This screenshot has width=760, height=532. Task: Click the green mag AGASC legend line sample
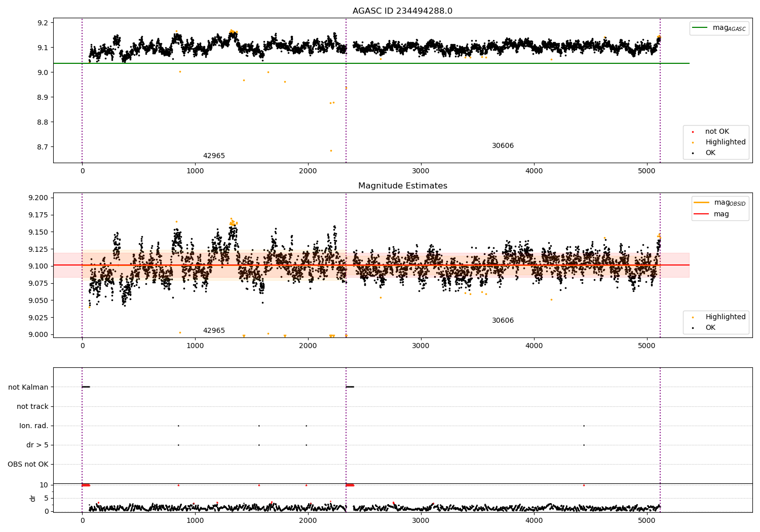click(x=700, y=28)
